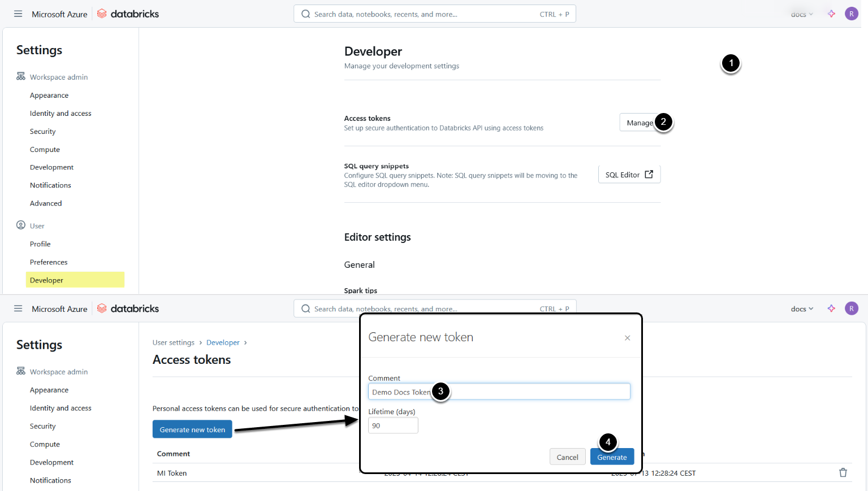This screenshot has width=868, height=491.
Task: Open Compute in the sidebar beside the Developer page
Action: coord(45,150)
